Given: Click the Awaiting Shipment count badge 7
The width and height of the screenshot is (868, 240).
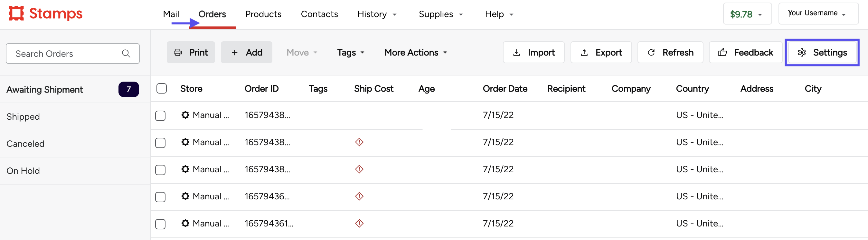Looking at the screenshot, I should [129, 89].
